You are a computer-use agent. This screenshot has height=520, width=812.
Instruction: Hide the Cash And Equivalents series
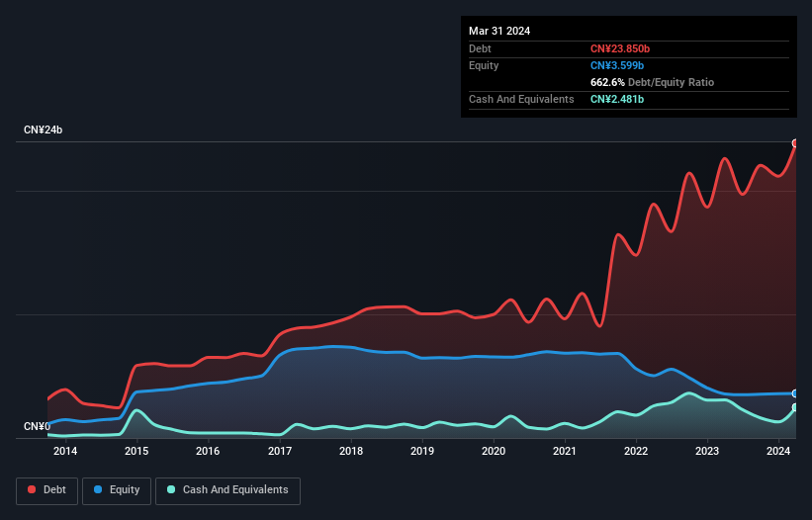(x=227, y=490)
